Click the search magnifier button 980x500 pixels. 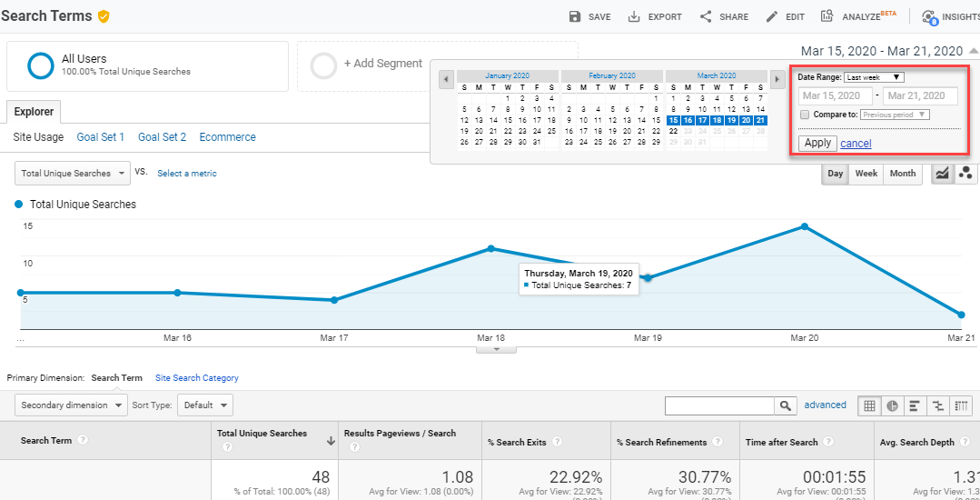785,405
